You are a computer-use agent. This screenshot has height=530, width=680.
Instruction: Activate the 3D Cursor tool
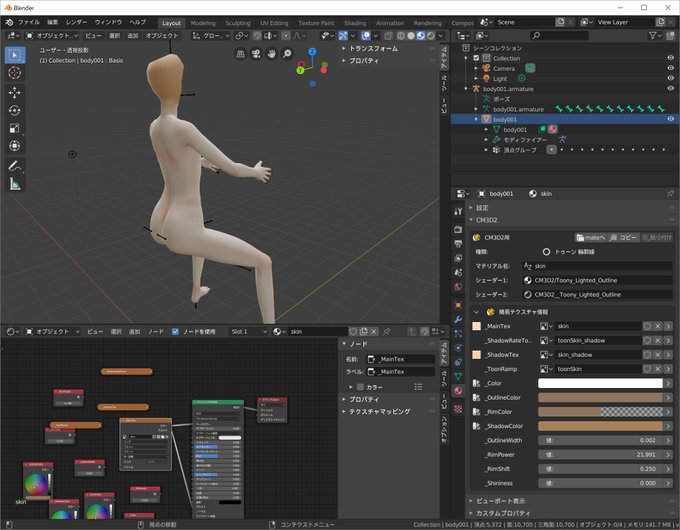coord(15,72)
